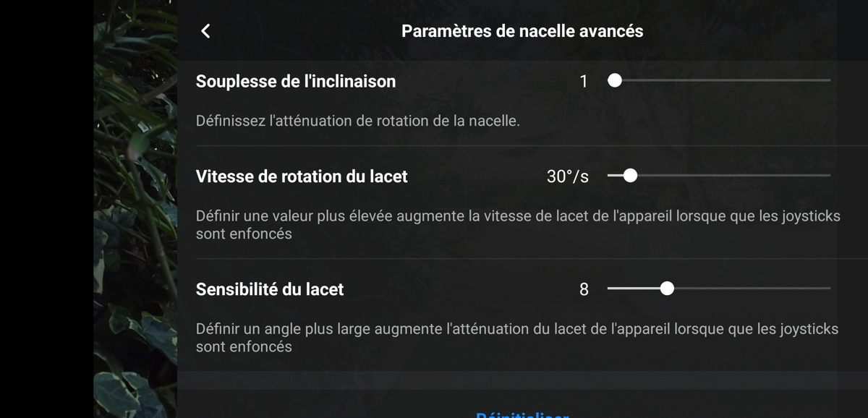This screenshot has height=418, width=868.
Task: Click the Souplesse de l'inclinaison slider handle
Action: pos(615,81)
